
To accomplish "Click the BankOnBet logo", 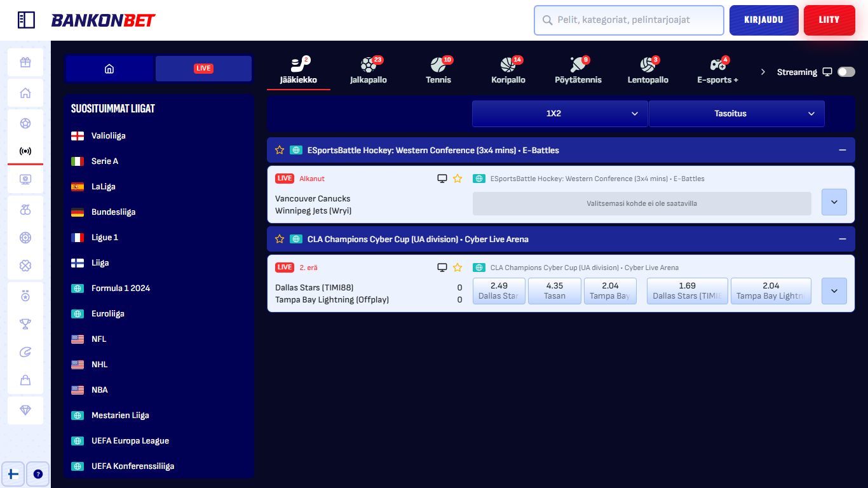I will (x=103, y=20).
